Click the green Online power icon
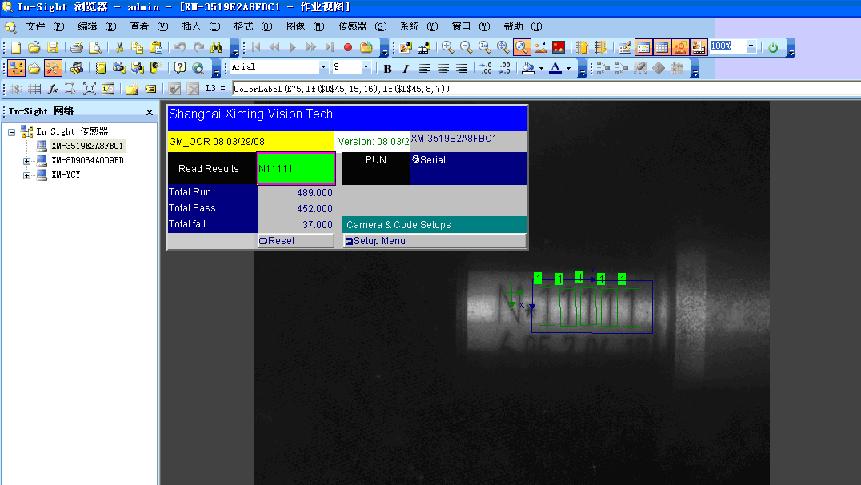This screenshot has width=861, height=485. (773, 47)
